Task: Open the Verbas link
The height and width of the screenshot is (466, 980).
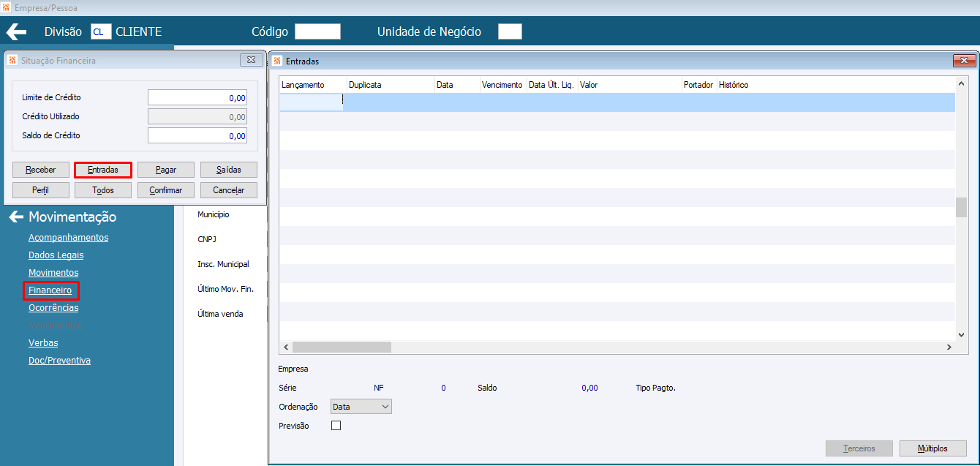Action: [x=43, y=343]
